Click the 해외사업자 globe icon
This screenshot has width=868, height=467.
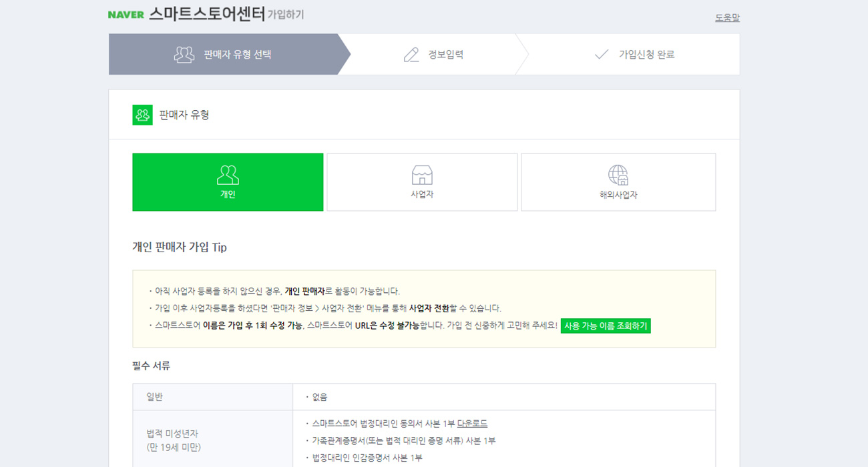[618, 175]
